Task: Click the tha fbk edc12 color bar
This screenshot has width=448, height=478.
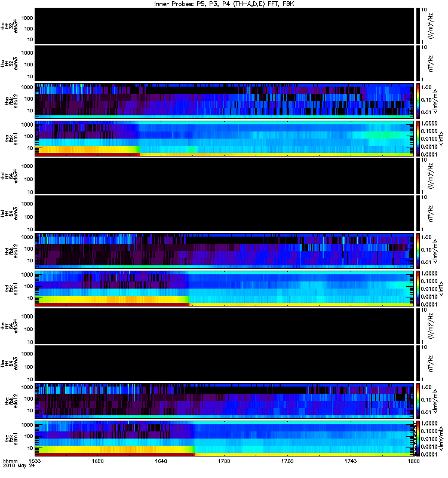Action: pos(418,101)
